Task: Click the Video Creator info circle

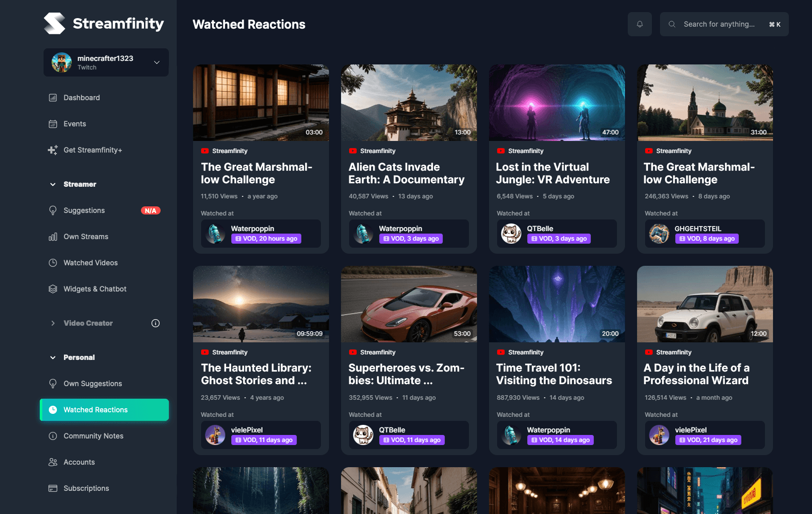Action: pyautogui.click(x=156, y=323)
